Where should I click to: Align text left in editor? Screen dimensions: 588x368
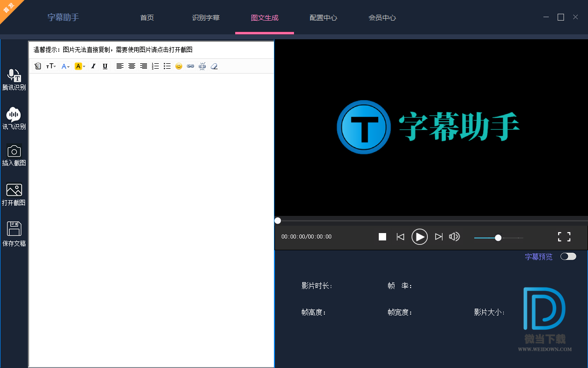coord(120,66)
